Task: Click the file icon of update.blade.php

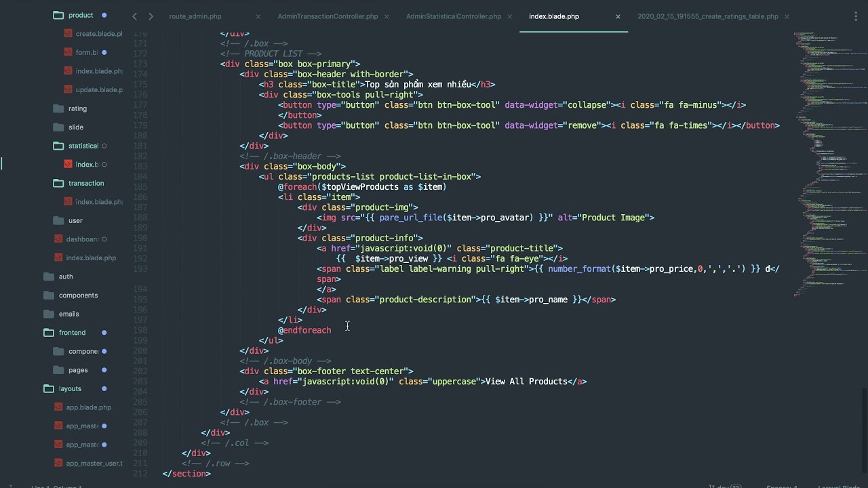Action: pos(68,89)
